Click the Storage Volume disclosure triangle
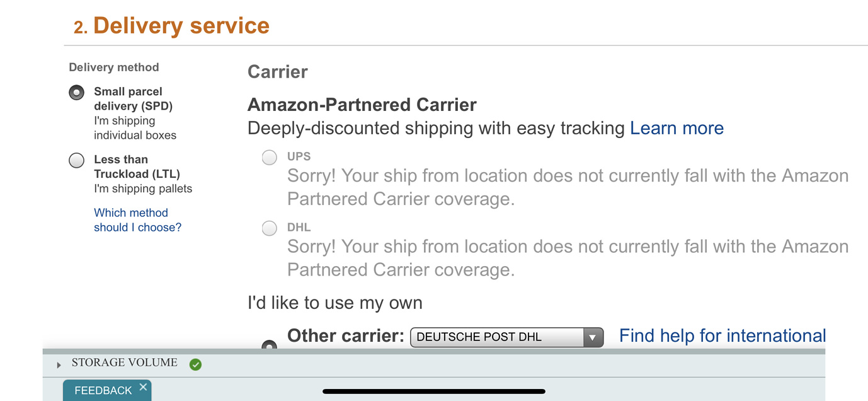 [x=58, y=364]
